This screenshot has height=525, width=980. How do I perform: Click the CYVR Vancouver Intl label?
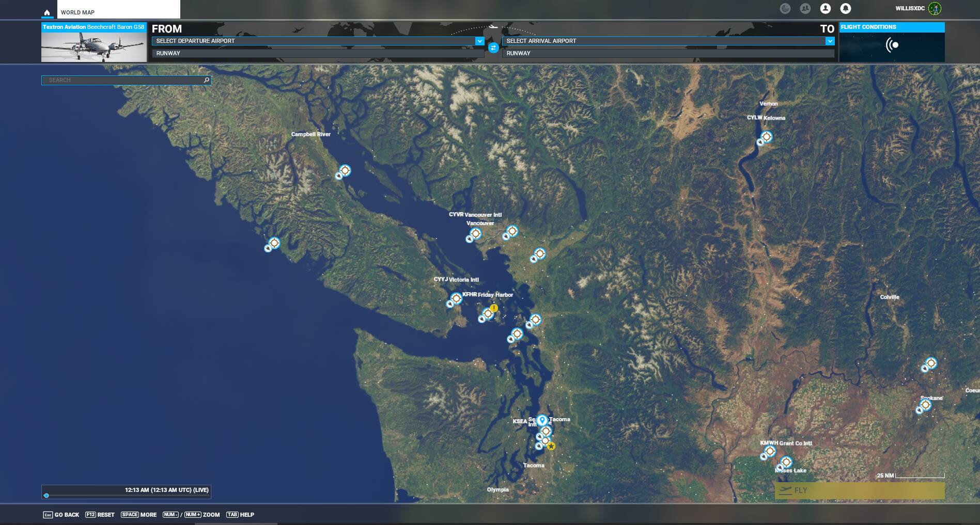tap(475, 215)
